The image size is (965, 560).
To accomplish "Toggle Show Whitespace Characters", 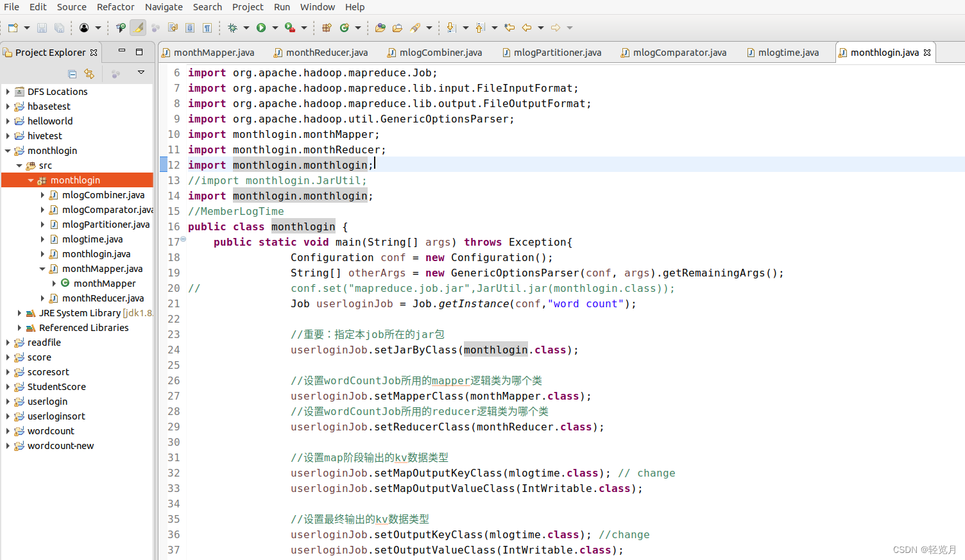I will click(206, 28).
